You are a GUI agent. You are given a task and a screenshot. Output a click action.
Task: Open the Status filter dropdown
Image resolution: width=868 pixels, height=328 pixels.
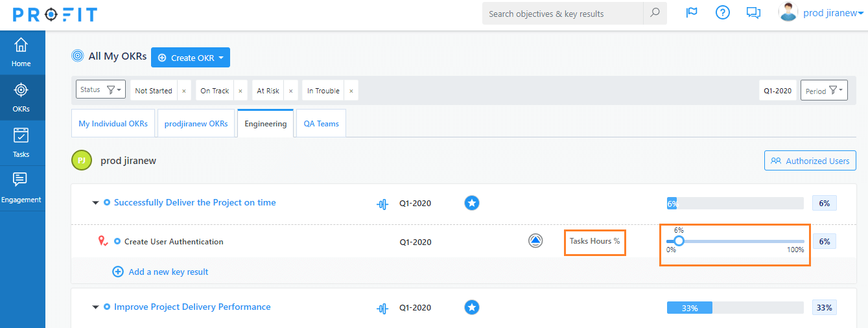(x=100, y=89)
